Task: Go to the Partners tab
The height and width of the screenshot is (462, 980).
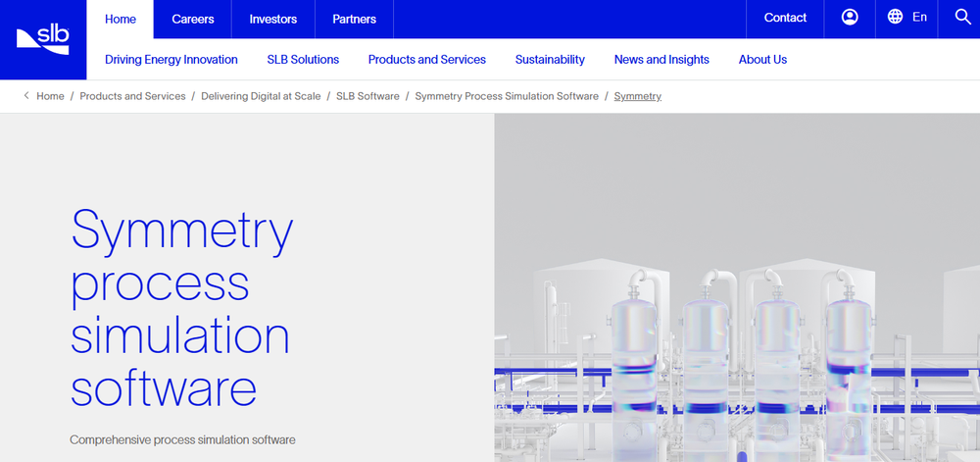Action: (355, 19)
